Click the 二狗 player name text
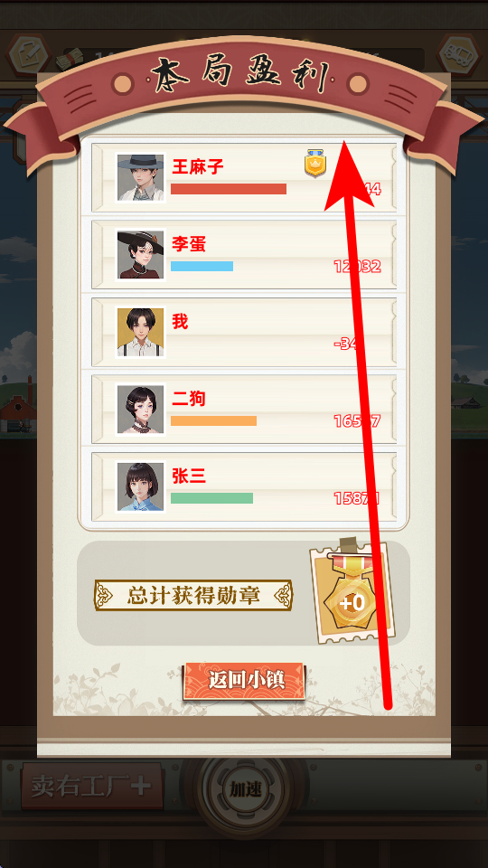The height and width of the screenshot is (868, 488). click(x=189, y=399)
